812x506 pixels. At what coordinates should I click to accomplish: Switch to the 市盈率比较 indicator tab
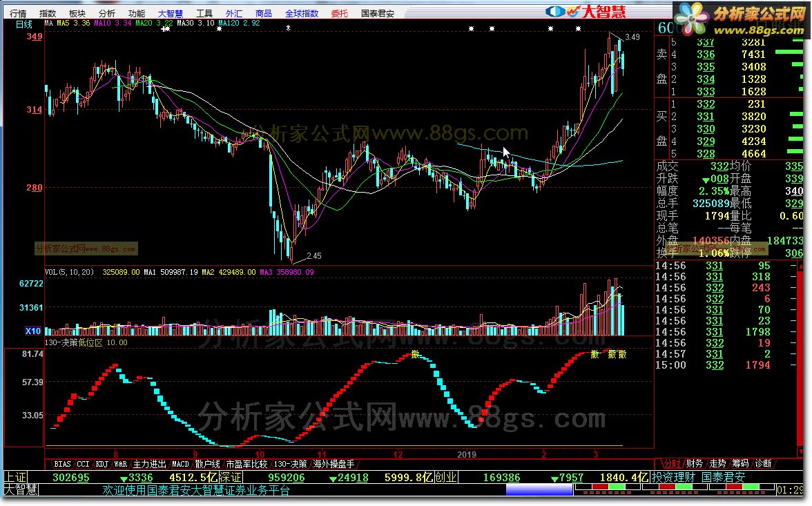247,464
